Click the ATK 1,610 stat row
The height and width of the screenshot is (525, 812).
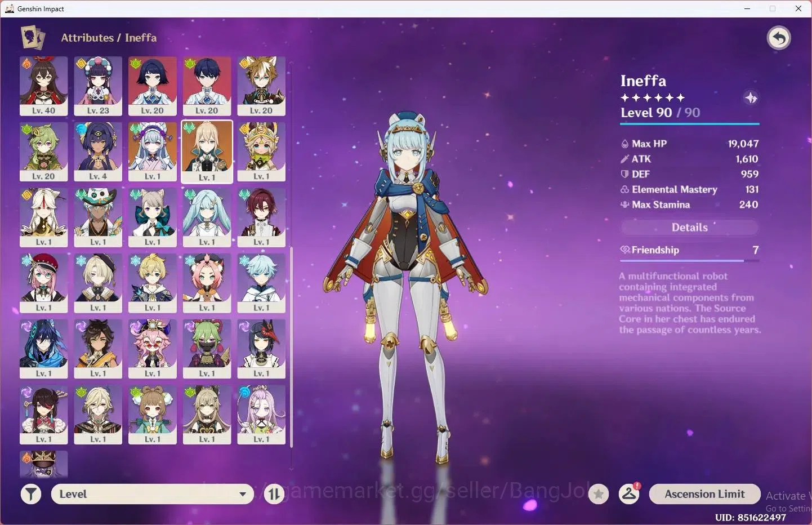689,159
